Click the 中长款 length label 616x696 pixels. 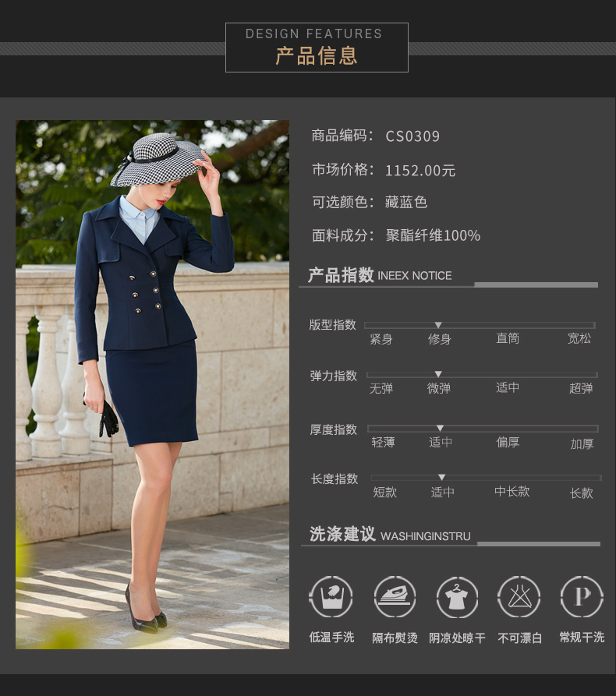(512, 491)
